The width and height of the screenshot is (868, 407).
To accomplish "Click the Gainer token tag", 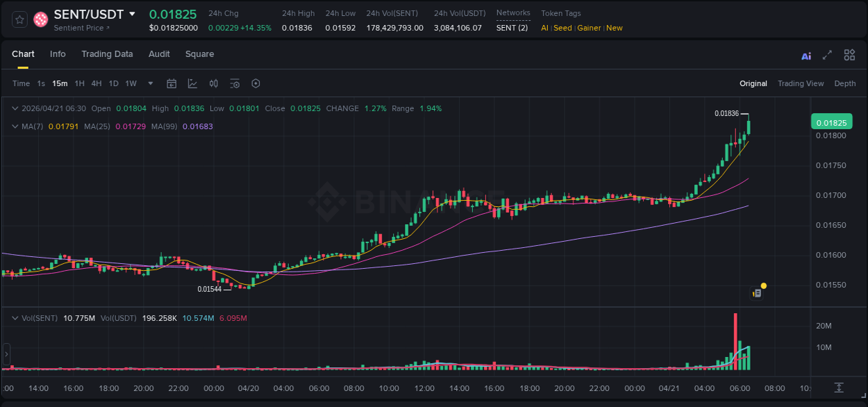I will [x=589, y=28].
